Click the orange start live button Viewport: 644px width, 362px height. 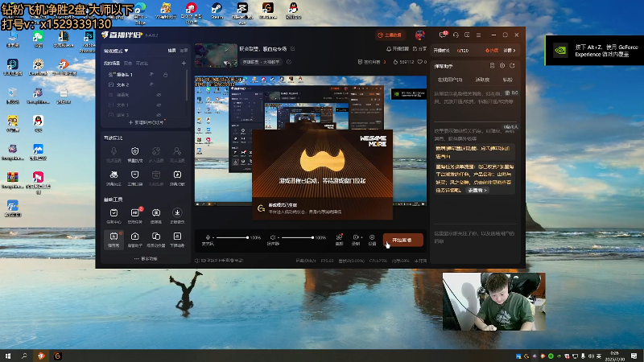(x=403, y=240)
